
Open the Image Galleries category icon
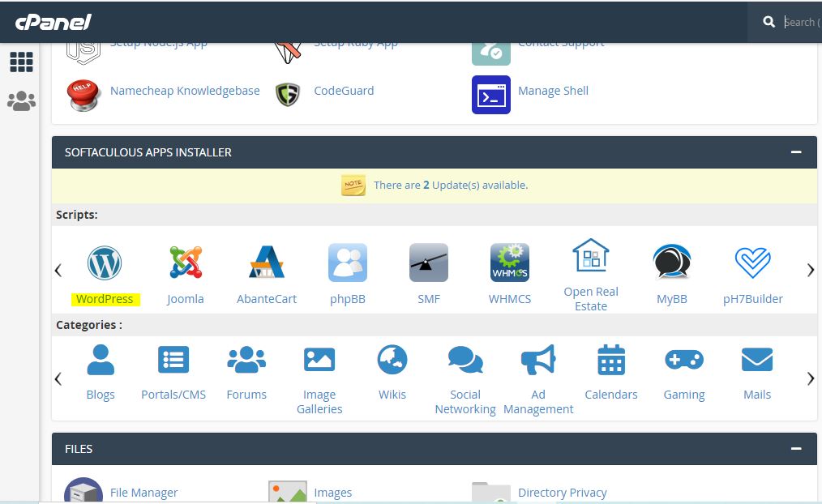(319, 360)
